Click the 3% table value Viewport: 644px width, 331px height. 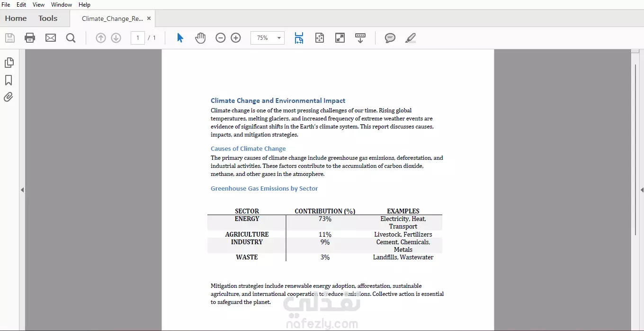(x=325, y=257)
